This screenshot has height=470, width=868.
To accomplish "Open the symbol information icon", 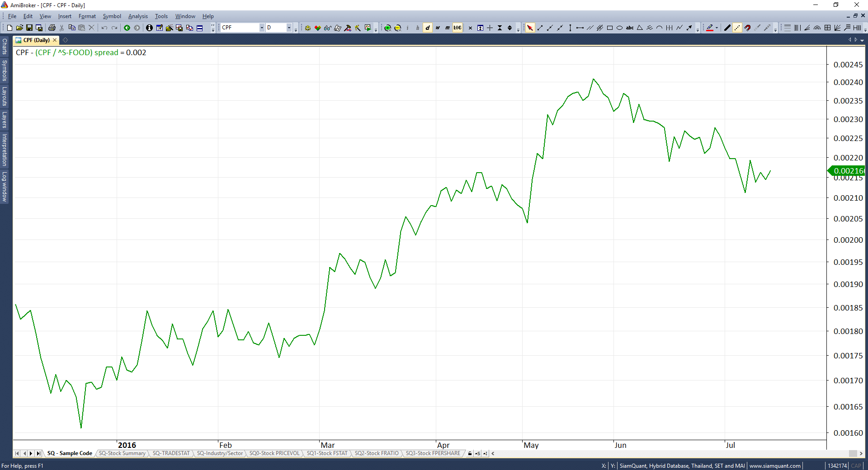I will click(x=149, y=28).
